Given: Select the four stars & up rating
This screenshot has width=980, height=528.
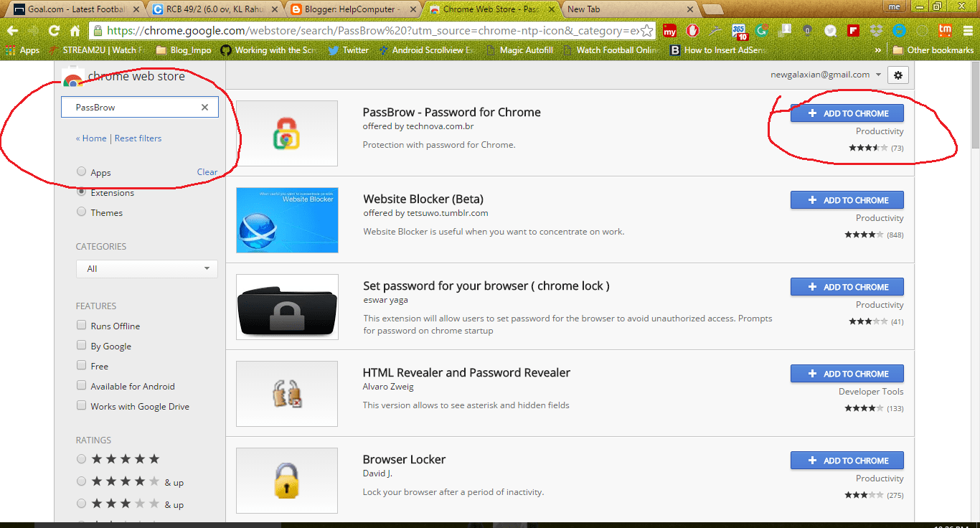Looking at the screenshot, I should 81,481.
